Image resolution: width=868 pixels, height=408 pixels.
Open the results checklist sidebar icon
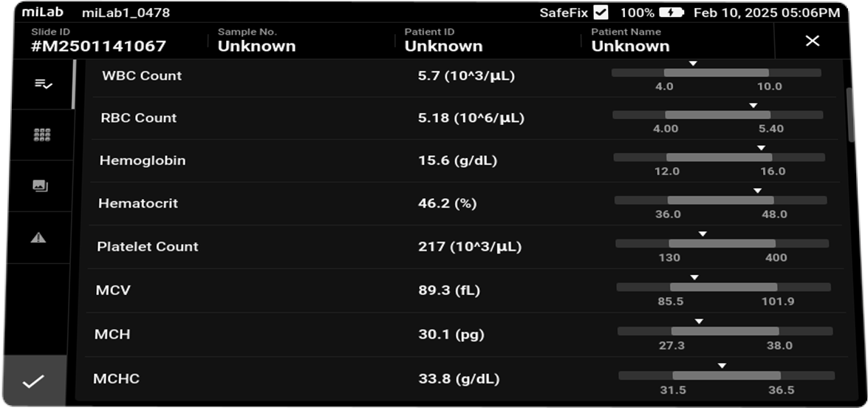43,85
